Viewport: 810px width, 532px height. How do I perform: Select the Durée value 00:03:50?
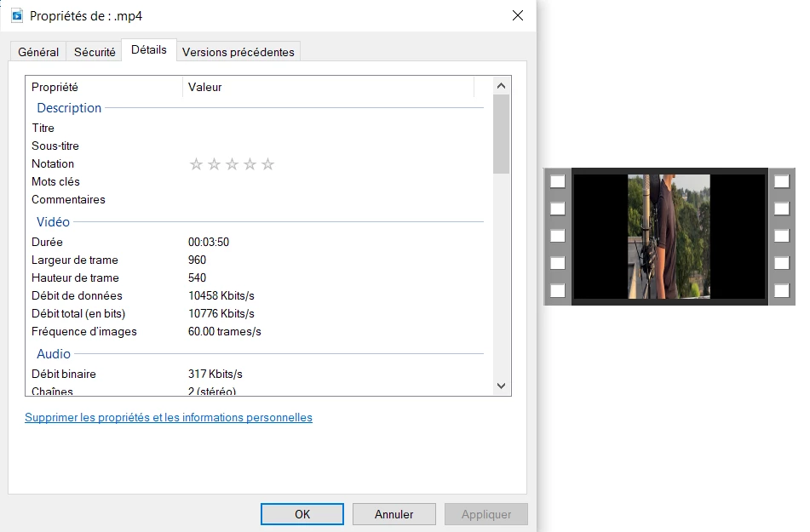(209, 243)
